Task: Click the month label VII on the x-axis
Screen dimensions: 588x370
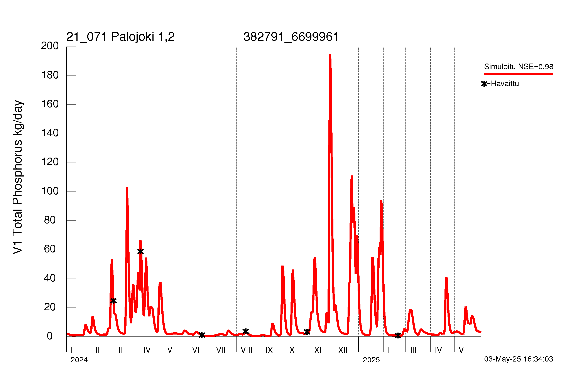Action: 221,350
